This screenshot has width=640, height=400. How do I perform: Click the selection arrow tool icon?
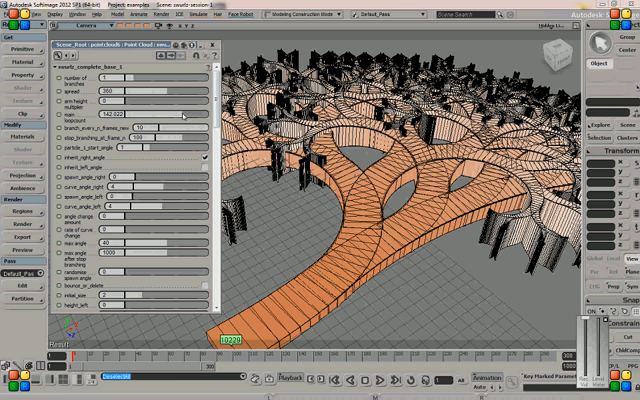pos(600,42)
